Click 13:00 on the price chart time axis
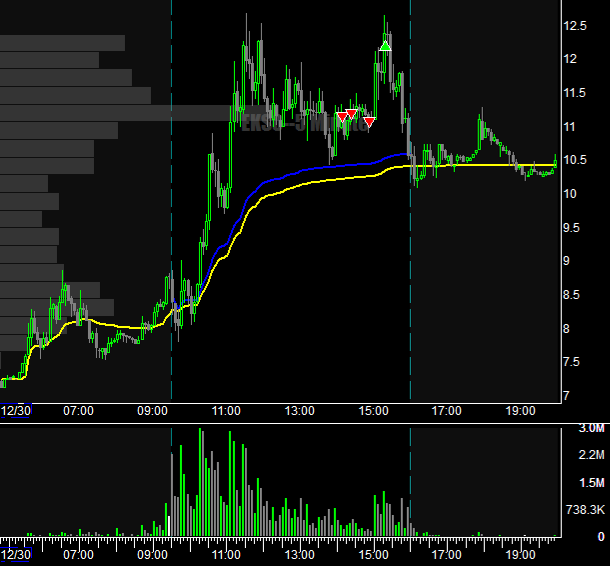The width and height of the screenshot is (610, 566). click(x=300, y=411)
